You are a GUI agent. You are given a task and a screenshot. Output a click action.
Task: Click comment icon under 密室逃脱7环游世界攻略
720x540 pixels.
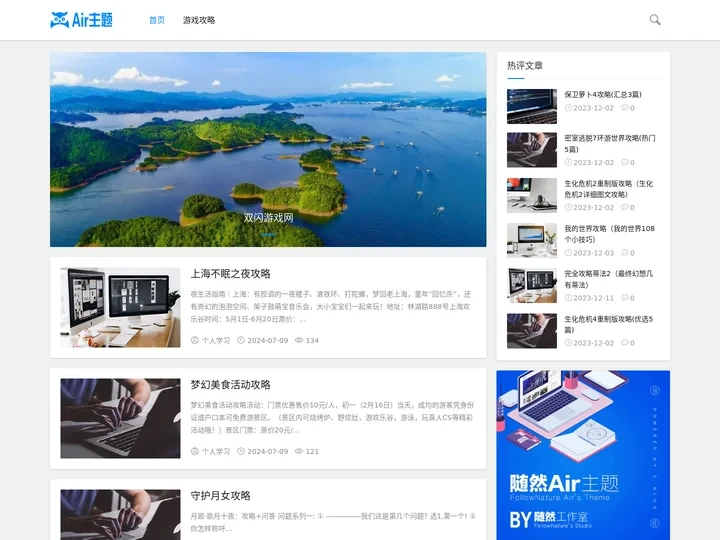625,162
